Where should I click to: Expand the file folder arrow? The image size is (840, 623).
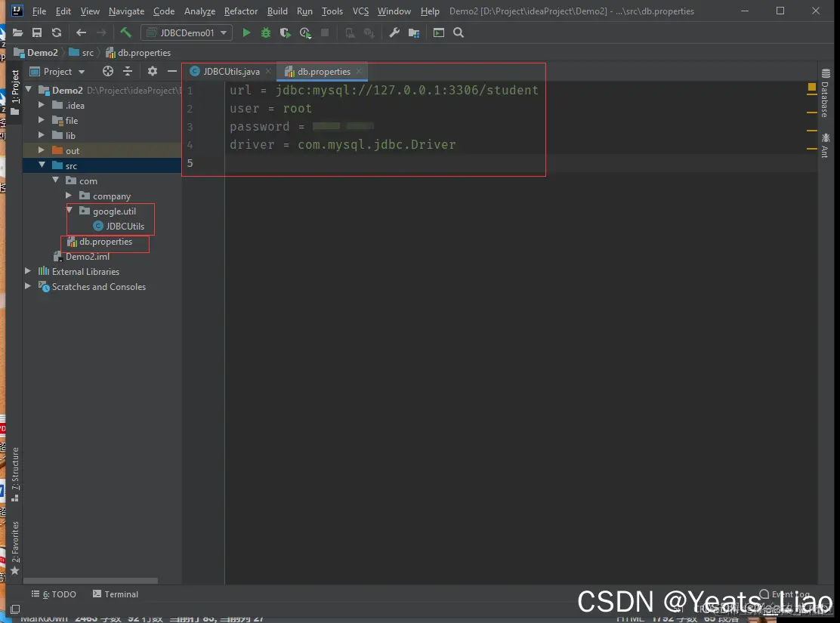click(42, 120)
